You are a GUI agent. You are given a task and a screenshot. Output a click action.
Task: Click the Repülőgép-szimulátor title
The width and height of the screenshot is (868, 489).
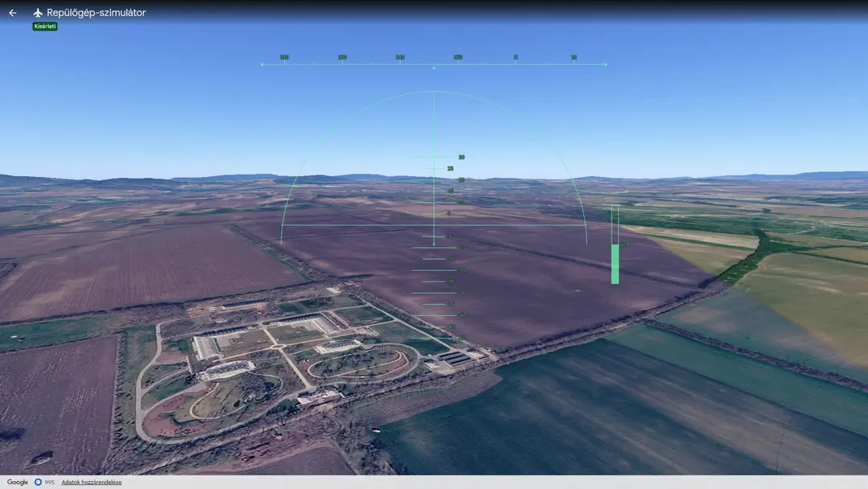(x=96, y=13)
